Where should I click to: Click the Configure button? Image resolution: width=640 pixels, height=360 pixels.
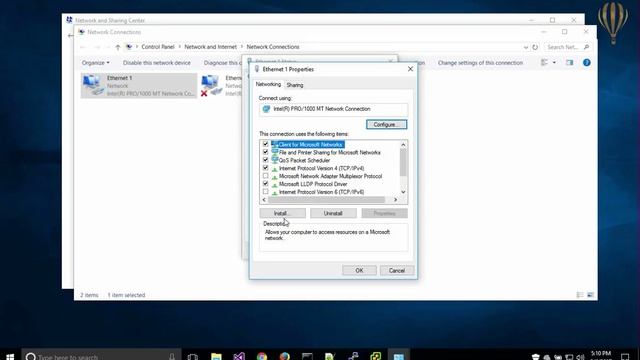tap(386, 124)
